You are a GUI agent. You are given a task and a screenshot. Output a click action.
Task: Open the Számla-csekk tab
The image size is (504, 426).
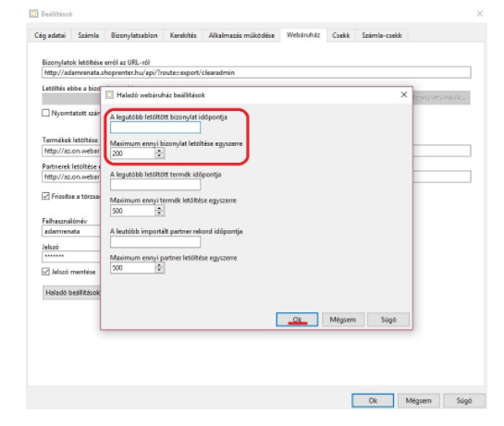382,35
